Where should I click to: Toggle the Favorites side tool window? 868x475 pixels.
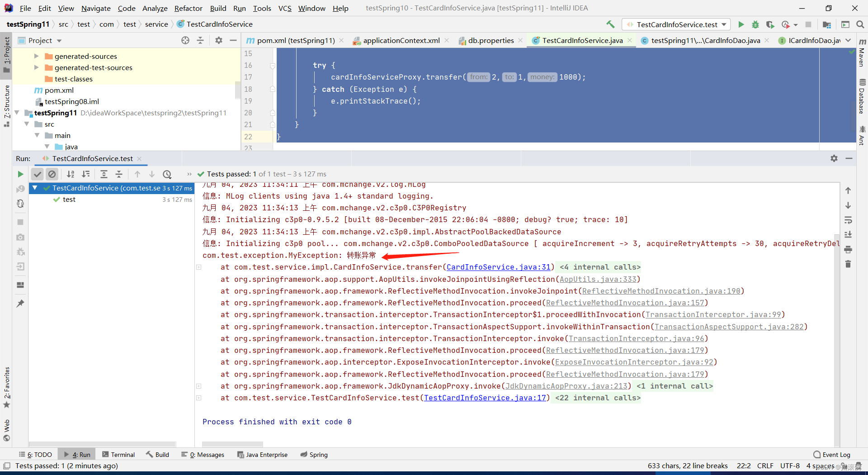[6, 387]
